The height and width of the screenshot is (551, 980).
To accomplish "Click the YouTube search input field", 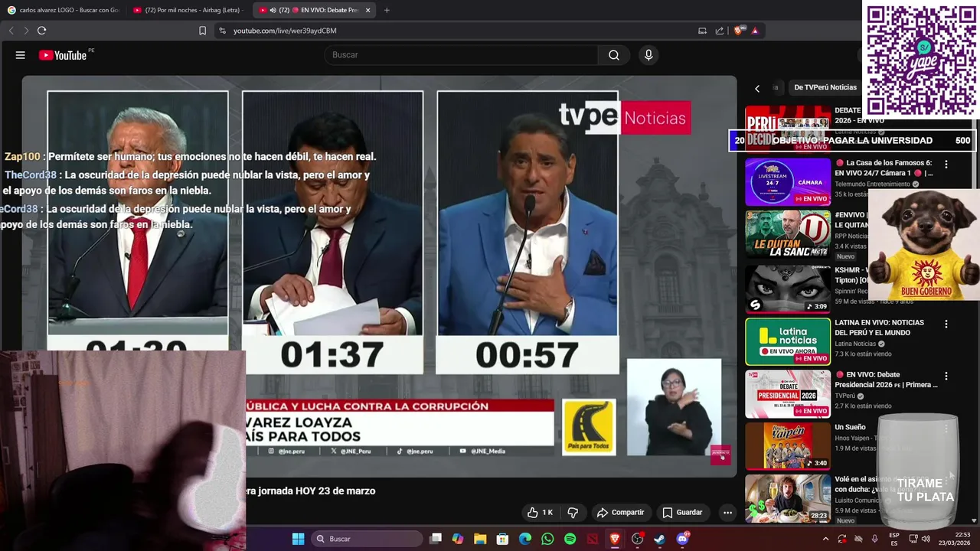I will (x=462, y=55).
